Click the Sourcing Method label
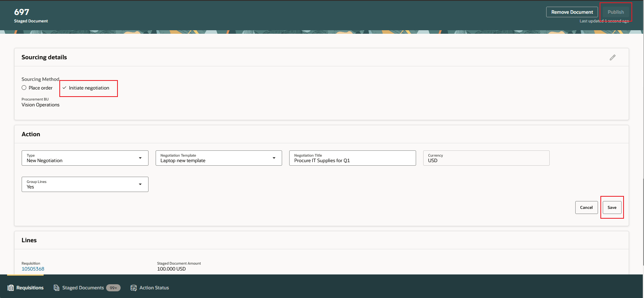This screenshot has width=644, height=298. tap(40, 79)
